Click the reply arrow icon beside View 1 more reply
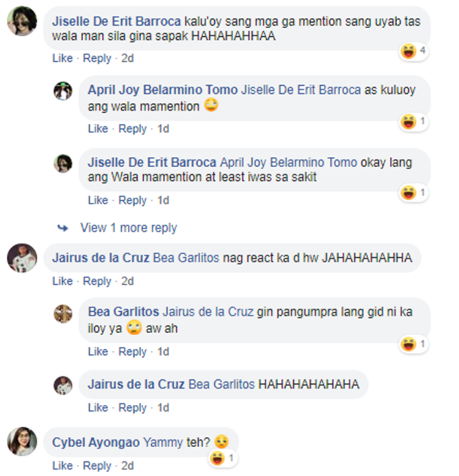The image size is (459, 476). click(63, 228)
